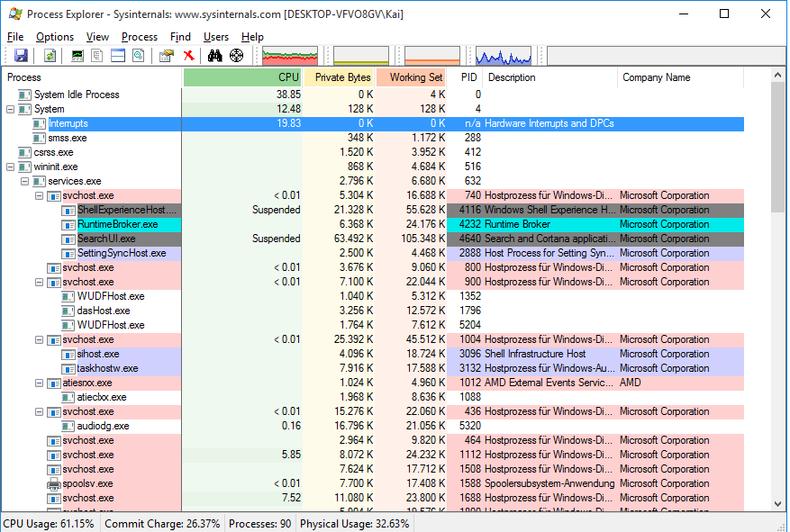This screenshot has width=790, height=532.
Task: Click the SearchUI.exe process icon
Action: [68, 239]
